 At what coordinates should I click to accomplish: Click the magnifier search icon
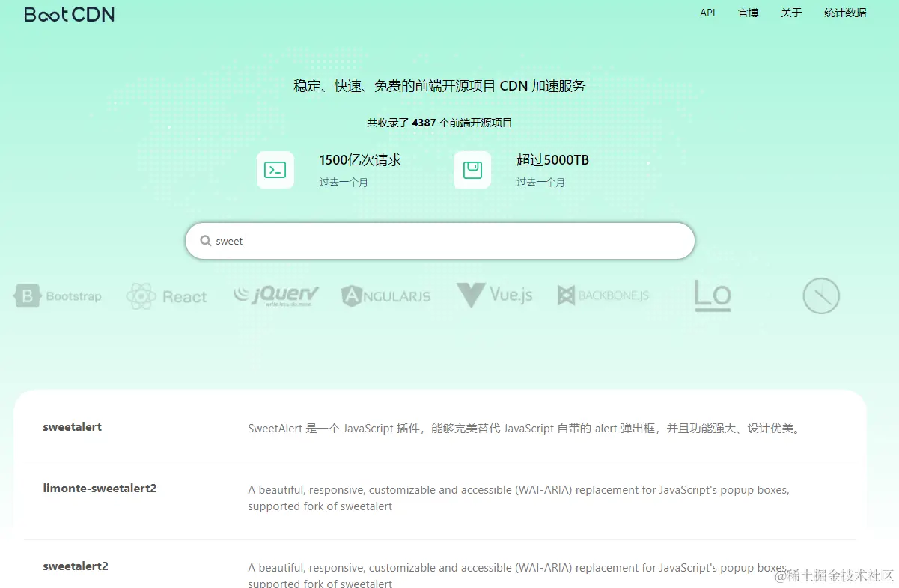(x=206, y=241)
